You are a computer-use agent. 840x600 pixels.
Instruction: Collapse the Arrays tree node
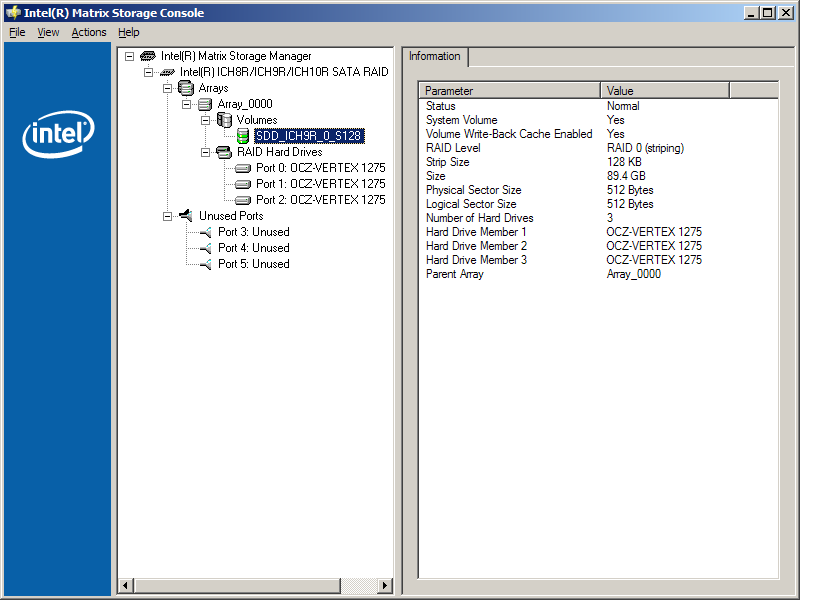(x=167, y=88)
